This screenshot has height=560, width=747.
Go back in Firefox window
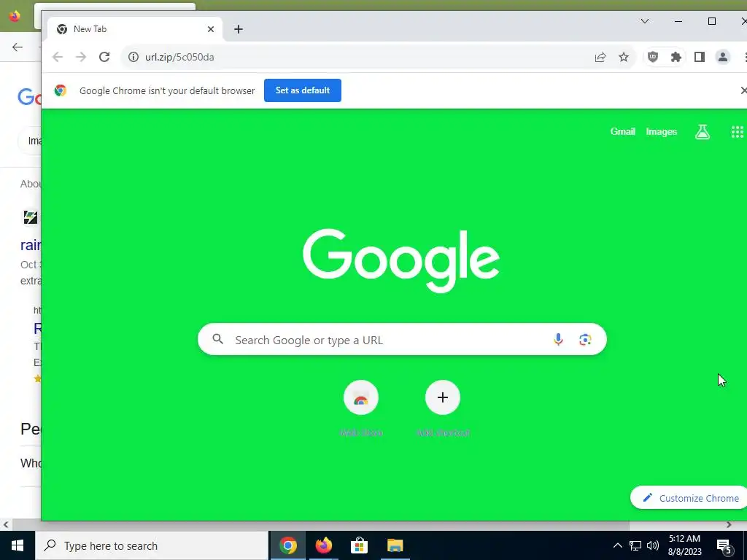click(x=18, y=47)
